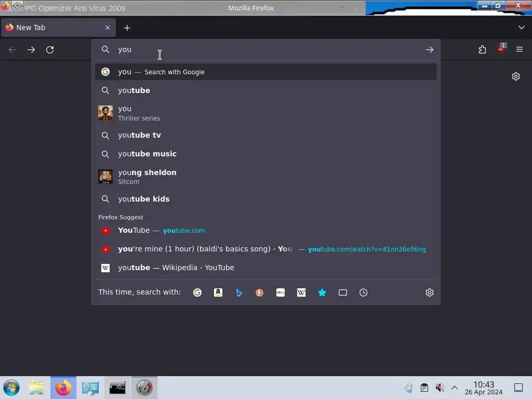Image resolution: width=532 pixels, height=399 pixels.
Task: Open the computer settings taskbar icon
Action: click(x=90, y=388)
